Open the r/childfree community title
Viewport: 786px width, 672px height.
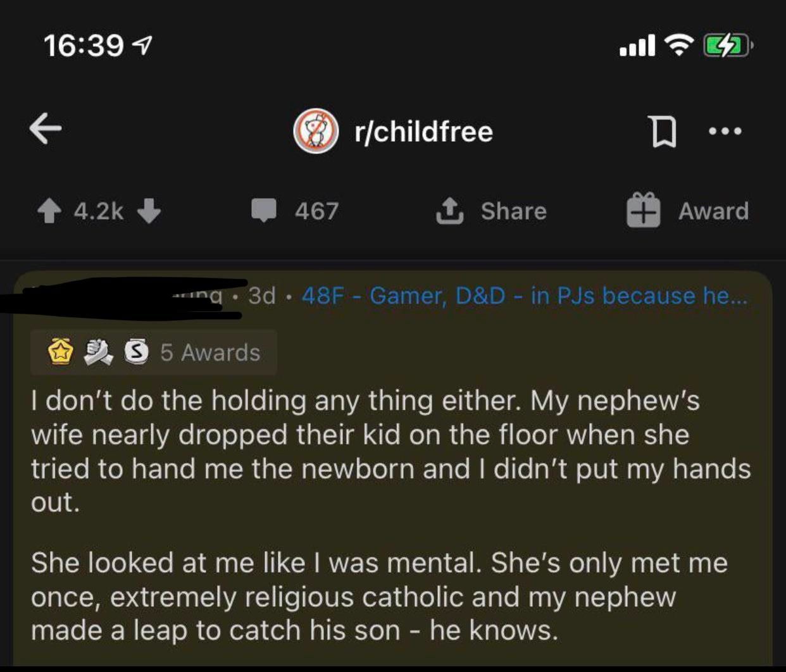(423, 131)
